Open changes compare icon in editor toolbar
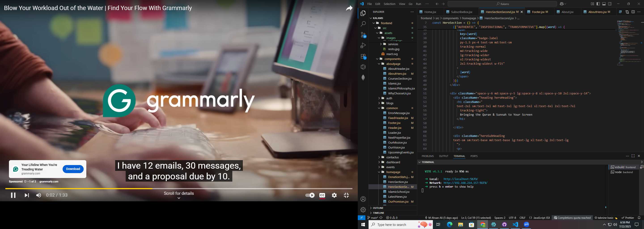The height and width of the screenshot is (229, 644). 627,12
